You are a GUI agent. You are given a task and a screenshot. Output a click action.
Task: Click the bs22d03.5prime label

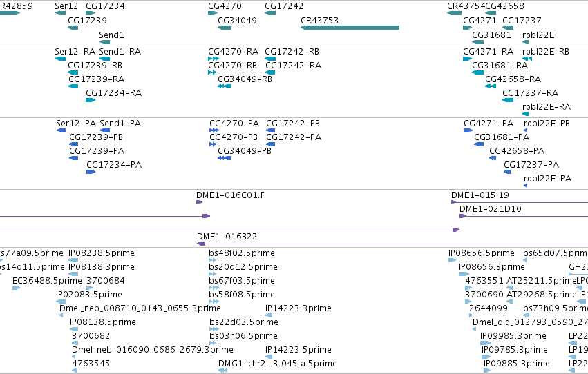[244, 322]
